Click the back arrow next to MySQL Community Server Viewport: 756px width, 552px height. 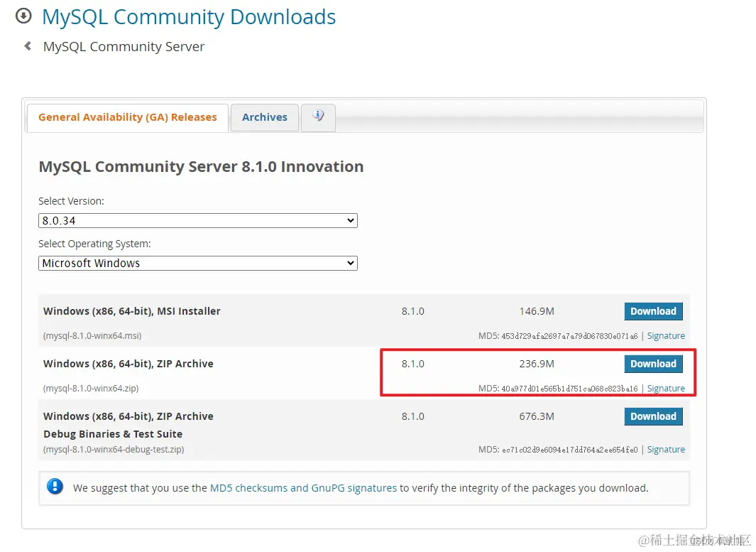tap(28, 46)
